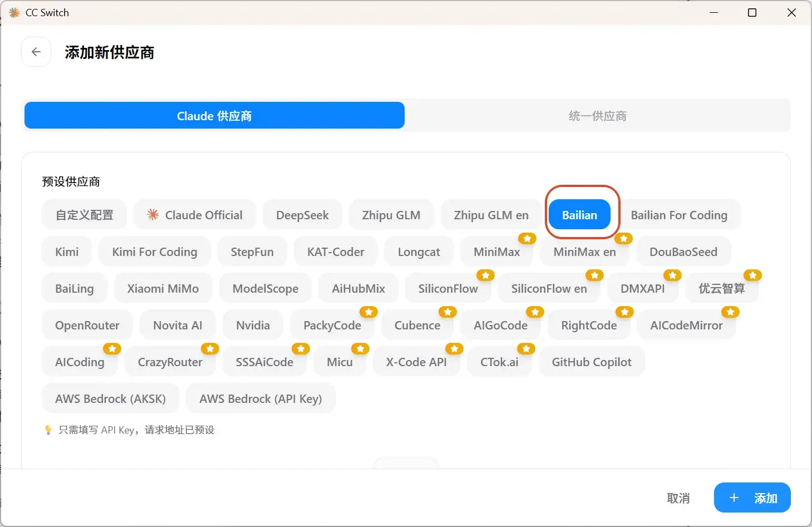812x527 pixels.
Task: Select the DeepSeek preset provider
Action: tap(302, 215)
